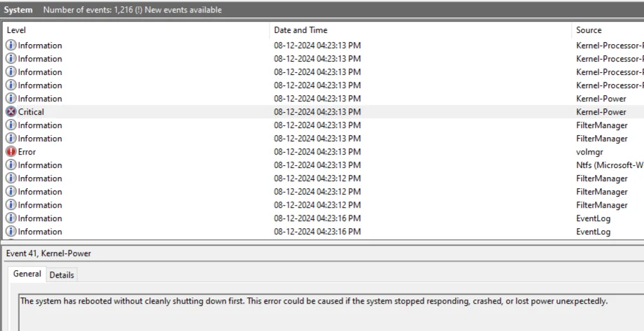The height and width of the screenshot is (331, 644).
Task: Select the Critical Kernel-Power event row
Action: pyautogui.click(x=323, y=112)
